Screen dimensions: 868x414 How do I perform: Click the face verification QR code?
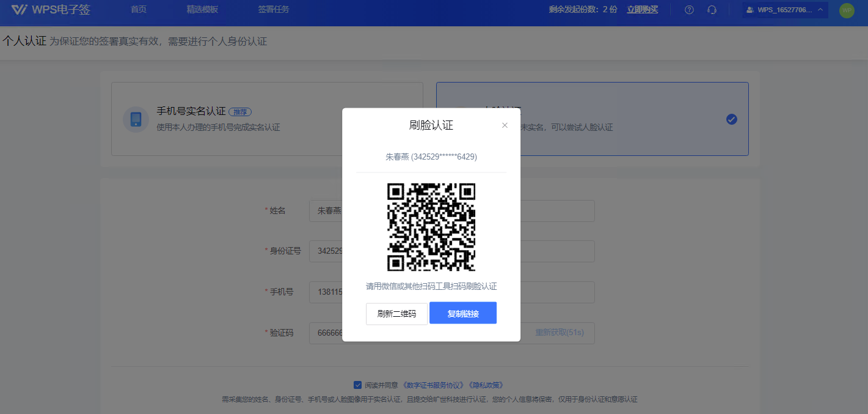pyautogui.click(x=431, y=227)
